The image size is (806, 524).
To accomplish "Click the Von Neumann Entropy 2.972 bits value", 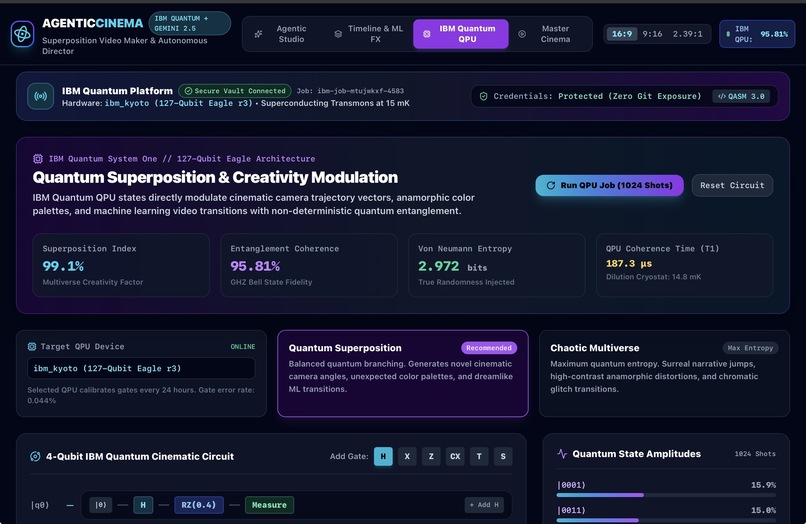I will pyautogui.click(x=452, y=266).
